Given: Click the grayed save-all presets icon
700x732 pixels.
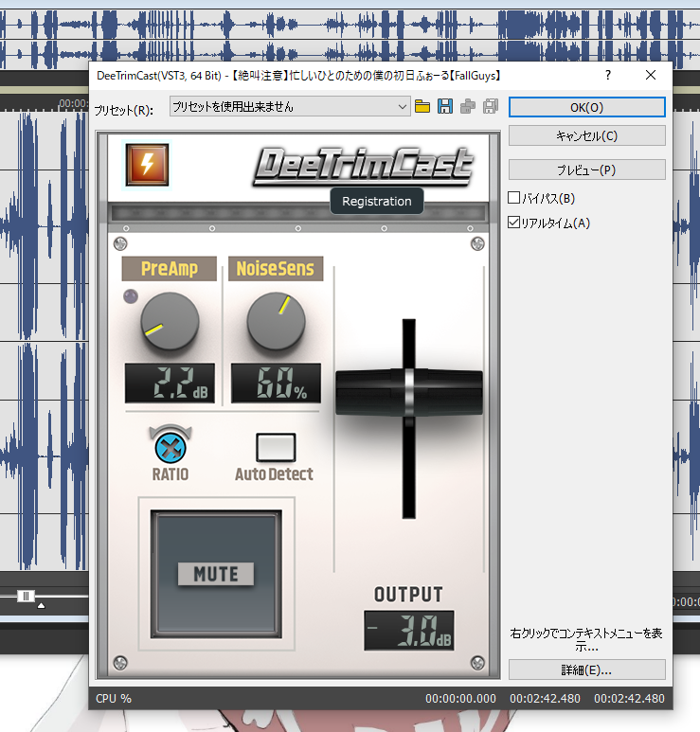Looking at the screenshot, I should point(491,106).
